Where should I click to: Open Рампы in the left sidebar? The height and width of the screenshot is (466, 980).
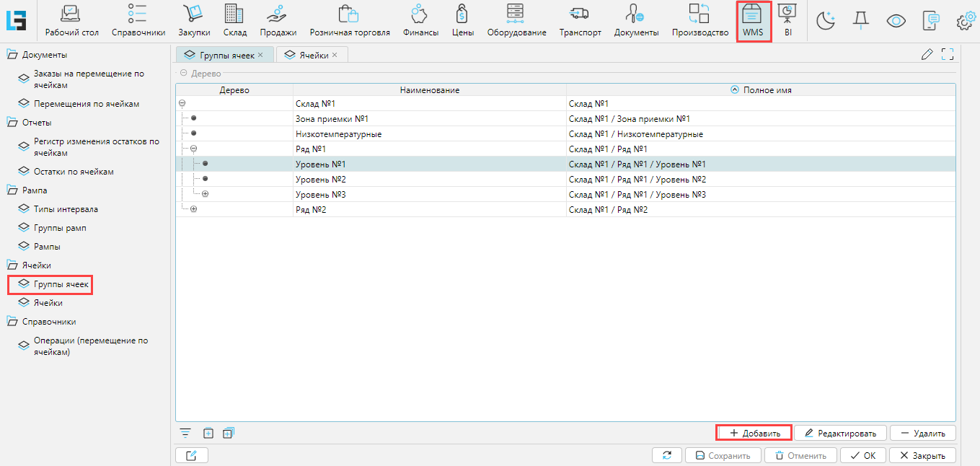click(x=47, y=247)
